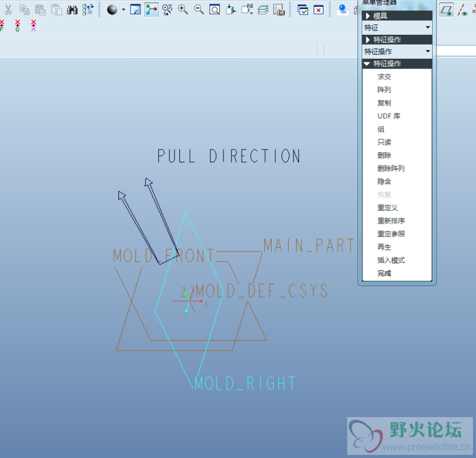Screen dimensions: 476x458
Task: Select the MOLD_RIGHT datum plane label
Action: click(245, 383)
